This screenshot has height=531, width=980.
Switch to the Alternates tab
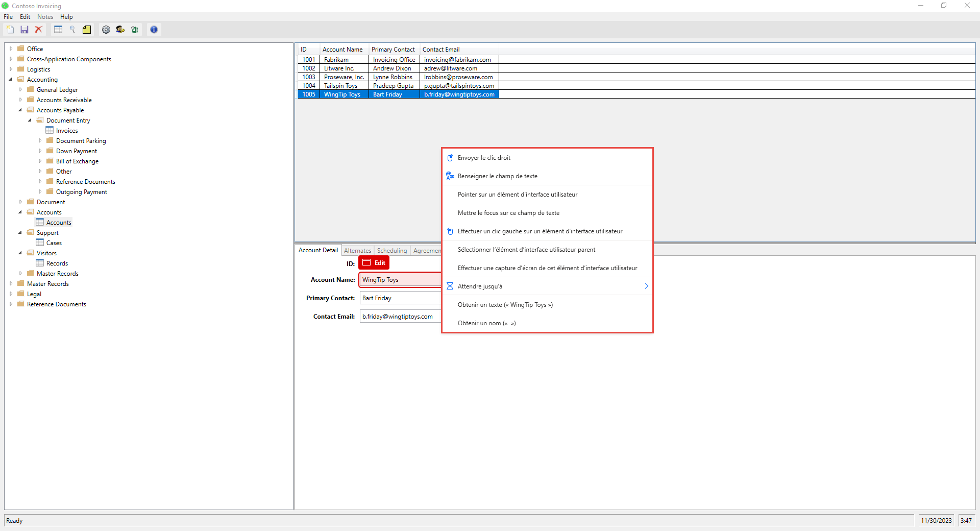click(357, 251)
